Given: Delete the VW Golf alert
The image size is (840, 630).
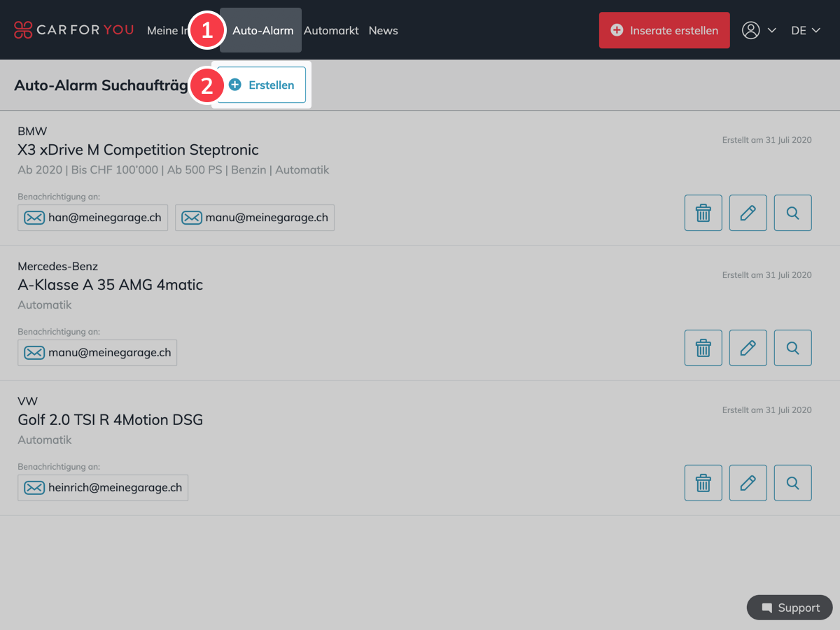Looking at the screenshot, I should [703, 483].
